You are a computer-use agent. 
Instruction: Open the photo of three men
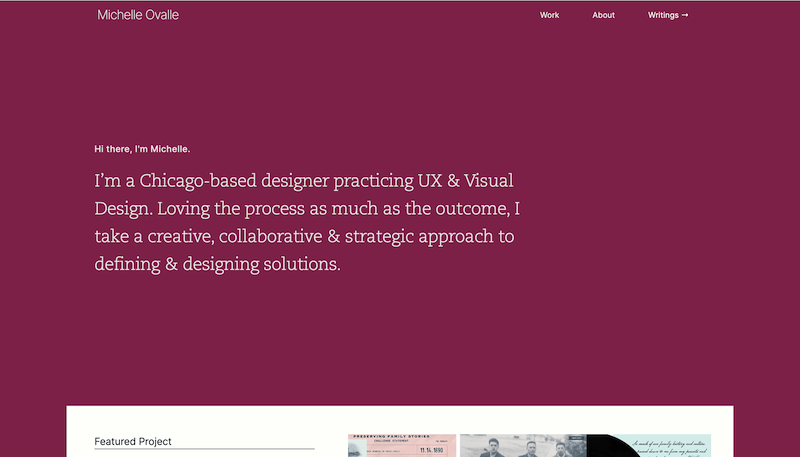(x=523, y=446)
